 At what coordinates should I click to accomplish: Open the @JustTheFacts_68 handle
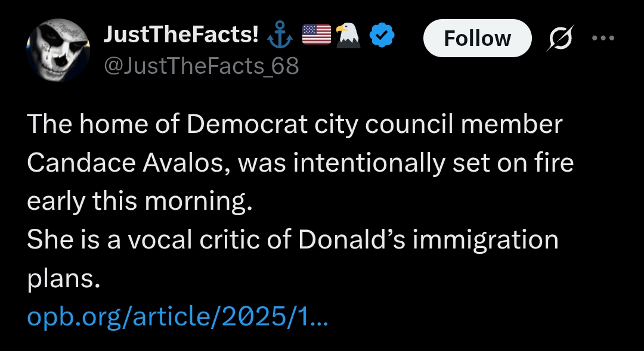tap(202, 66)
